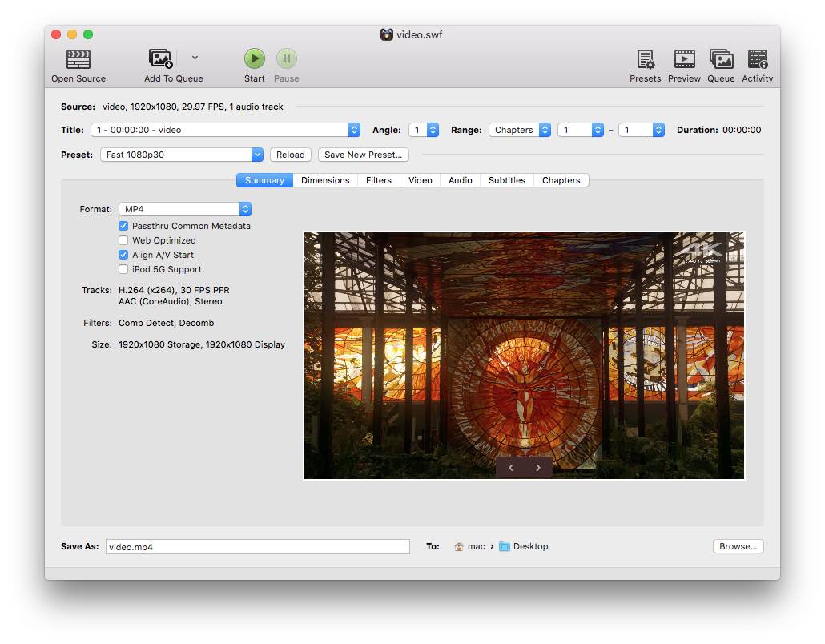Click the Add To Queue icon
825x644 pixels.
click(x=161, y=59)
